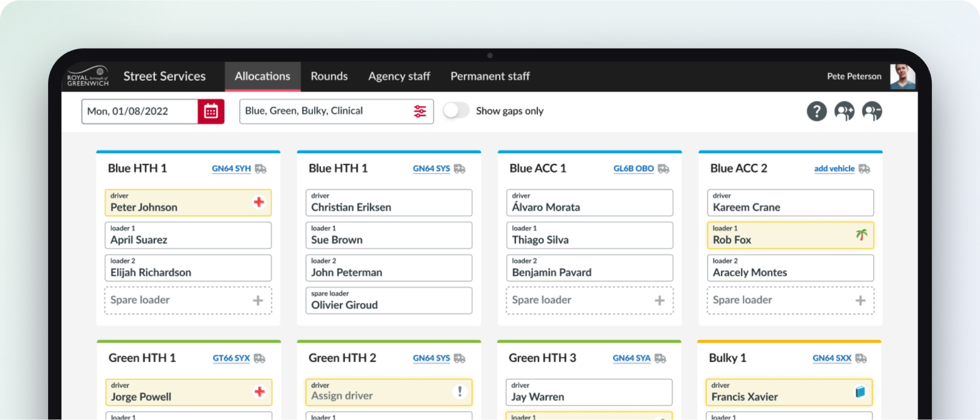Go to the Agency staff tab
The width and height of the screenshot is (980, 420).
[x=399, y=76]
